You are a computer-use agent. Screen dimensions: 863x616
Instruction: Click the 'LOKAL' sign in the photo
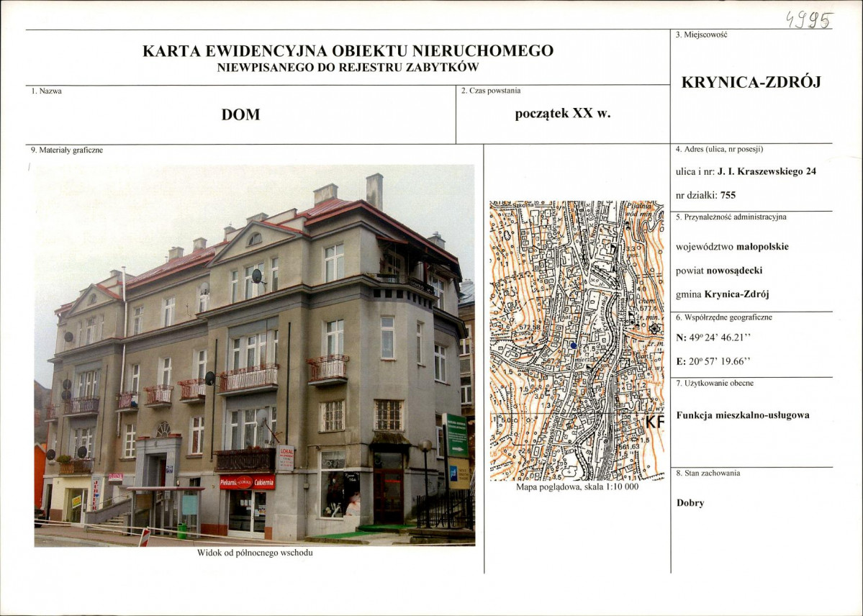click(x=286, y=458)
